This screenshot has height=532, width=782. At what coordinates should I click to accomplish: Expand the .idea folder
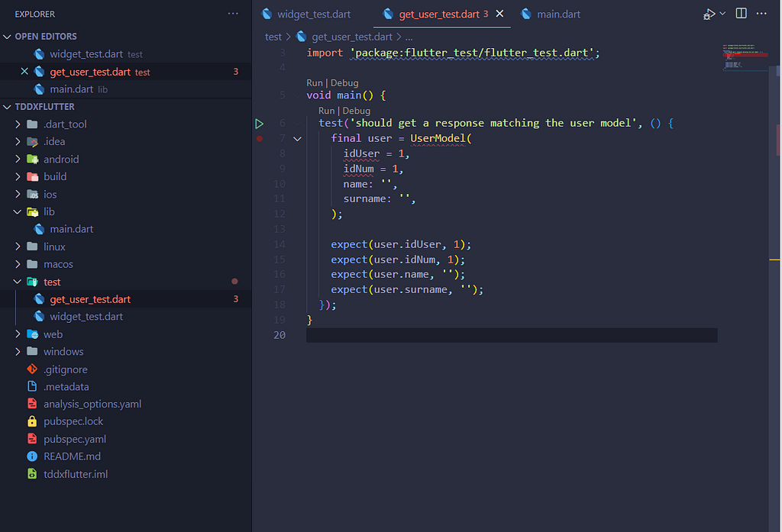point(18,142)
